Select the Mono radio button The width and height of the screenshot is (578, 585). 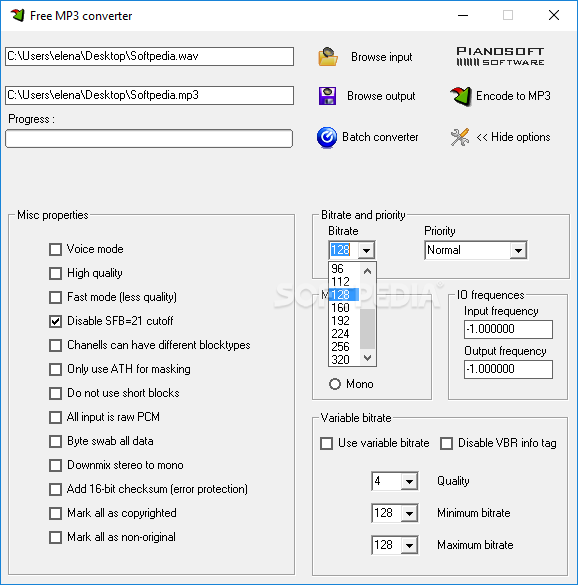(335, 384)
